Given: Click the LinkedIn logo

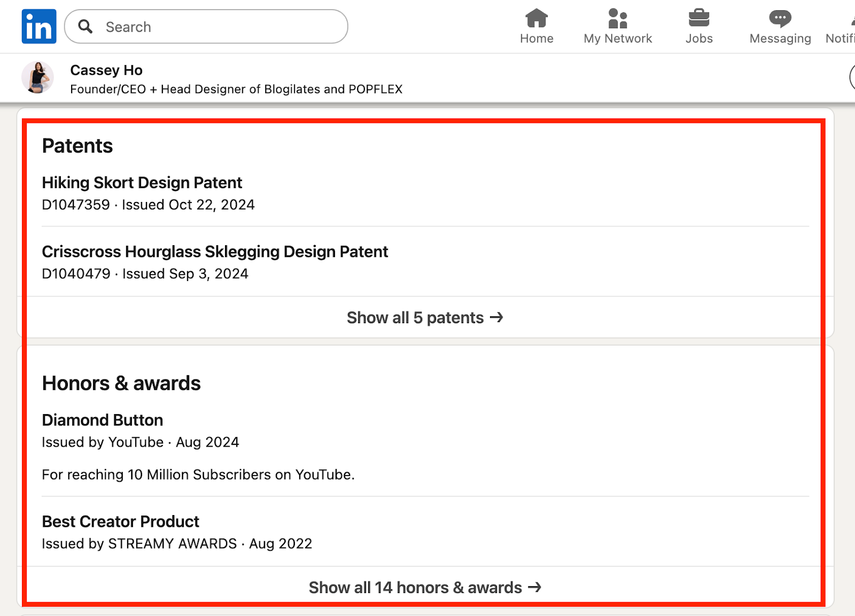Looking at the screenshot, I should [38, 26].
